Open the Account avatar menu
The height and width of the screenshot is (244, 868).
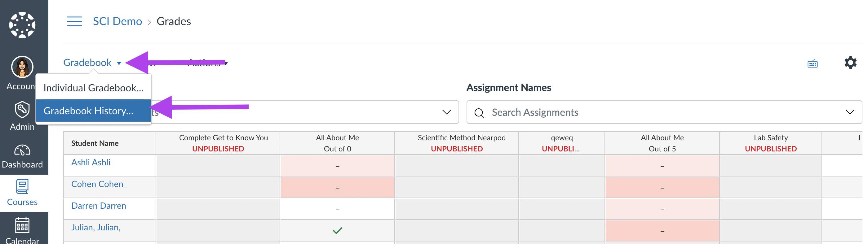[x=22, y=67]
